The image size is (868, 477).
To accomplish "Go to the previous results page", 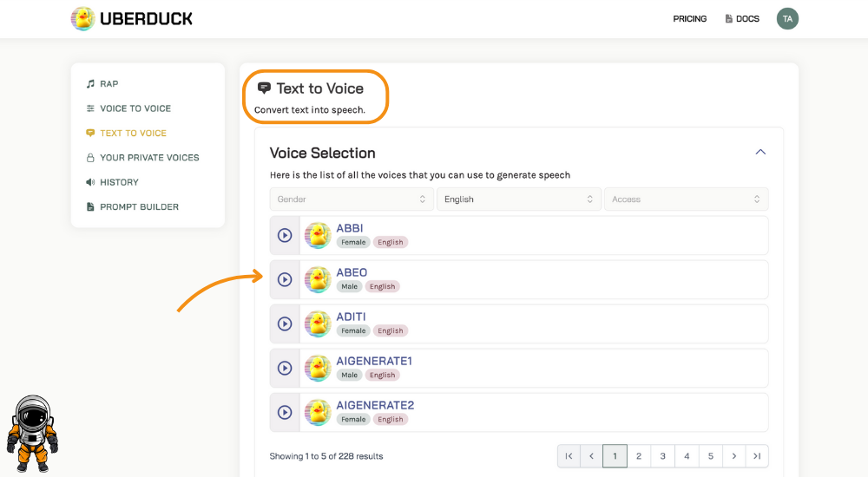I will (591, 456).
